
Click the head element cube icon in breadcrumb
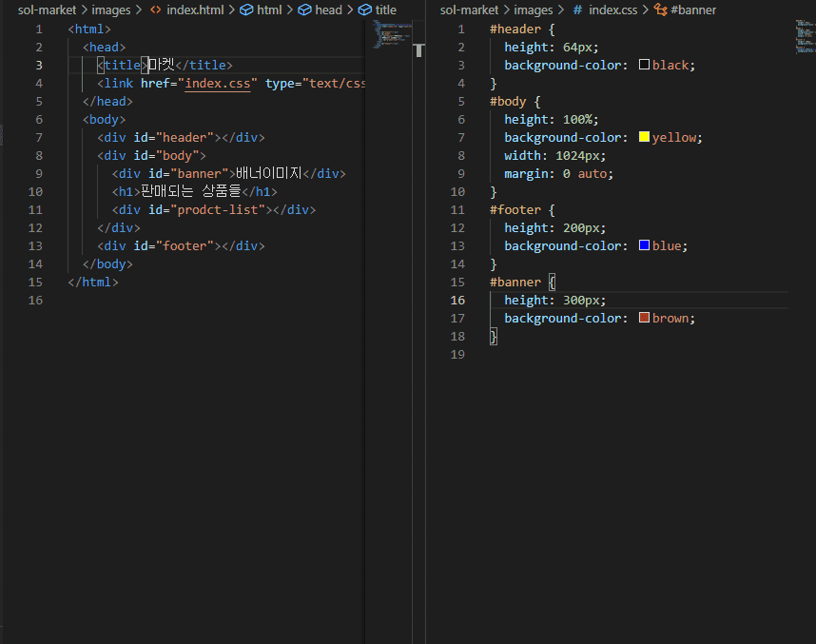[304, 10]
